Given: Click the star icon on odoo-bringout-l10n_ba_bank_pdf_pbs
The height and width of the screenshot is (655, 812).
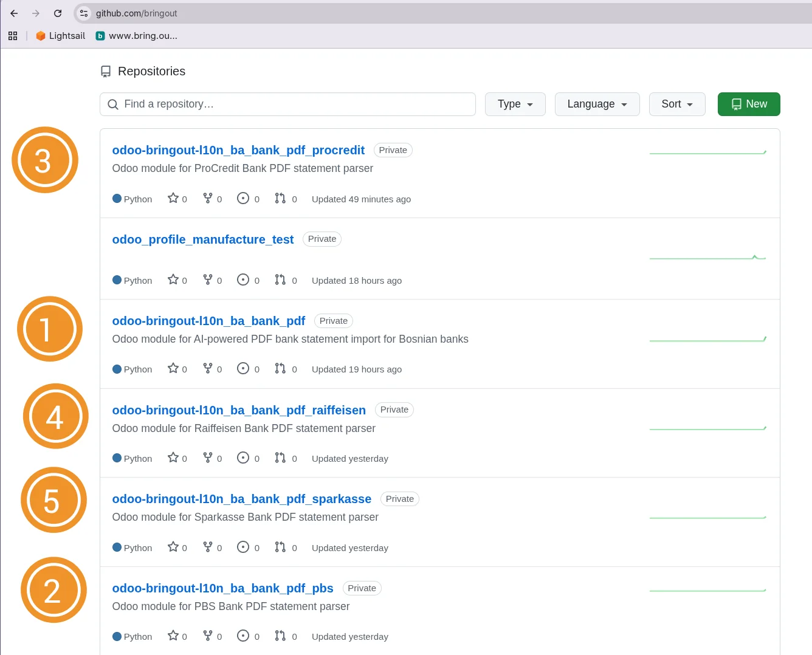Looking at the screenshot, I should (172, 636).
